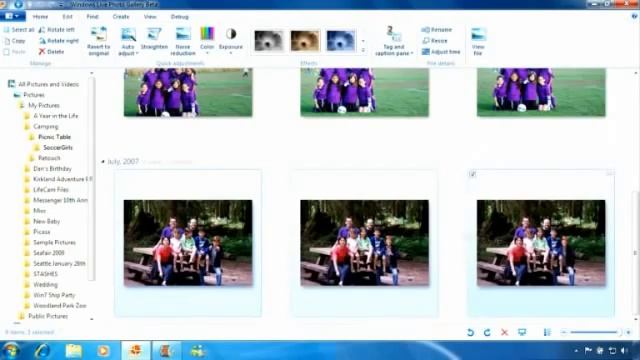Click the folder pane scroll down arrow
The image size is (640, 360).
[91, 319]
